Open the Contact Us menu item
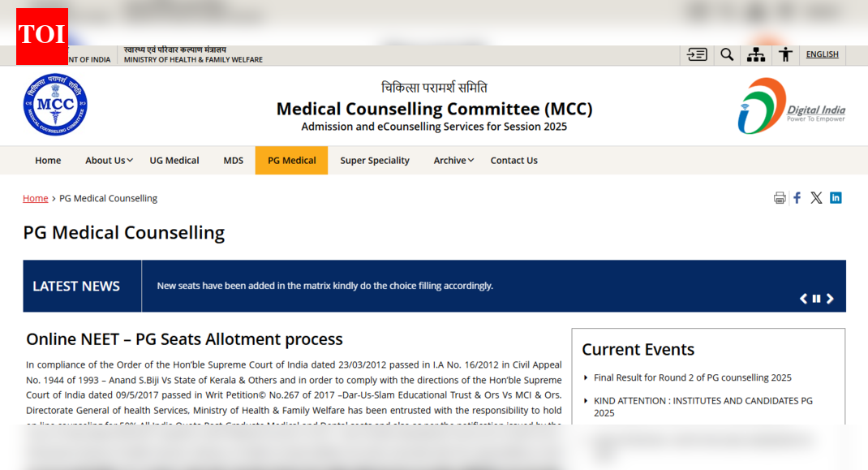Viewport: 868px width, 470px height. pos(513,160)
